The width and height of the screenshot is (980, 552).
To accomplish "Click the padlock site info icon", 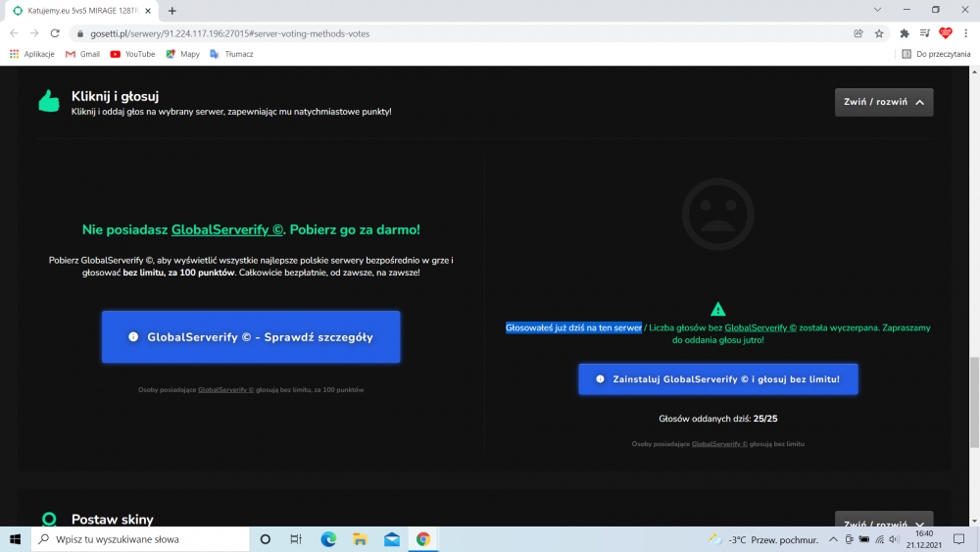I will 80,33.
